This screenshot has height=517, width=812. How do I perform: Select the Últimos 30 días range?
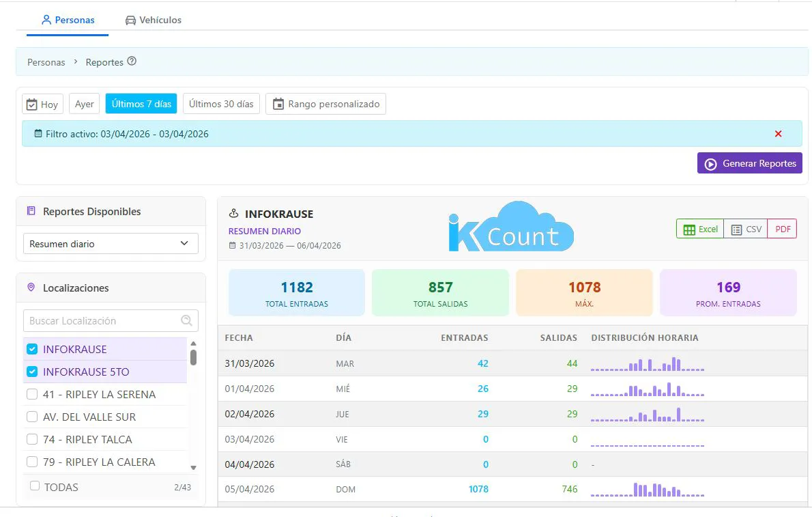[221, 104]
